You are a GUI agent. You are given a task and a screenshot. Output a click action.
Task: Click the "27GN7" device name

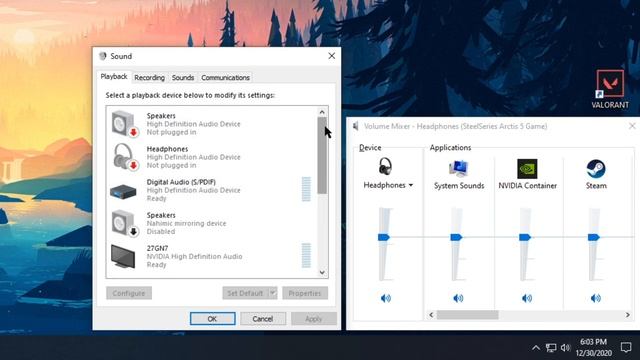157,248
